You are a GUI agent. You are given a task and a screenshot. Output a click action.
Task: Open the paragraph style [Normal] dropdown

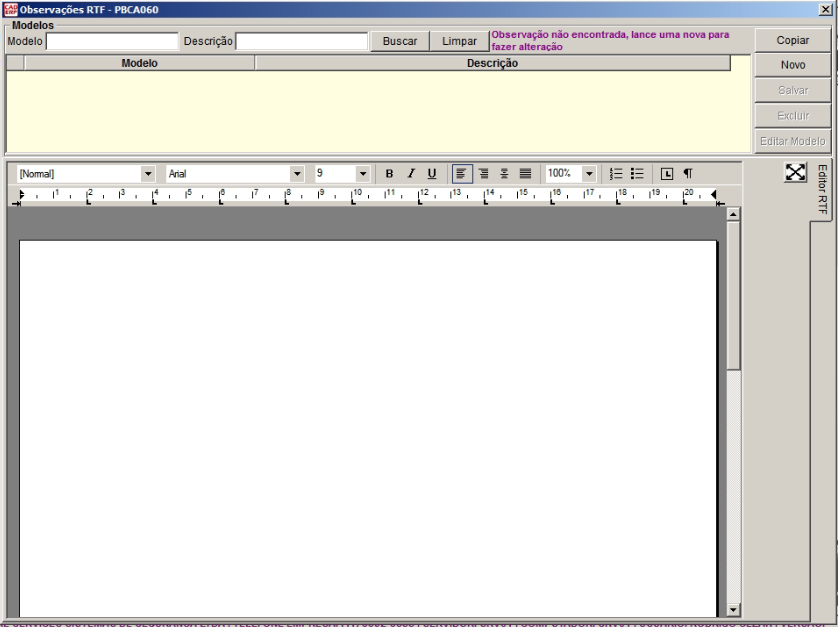(x=148, y=174)
